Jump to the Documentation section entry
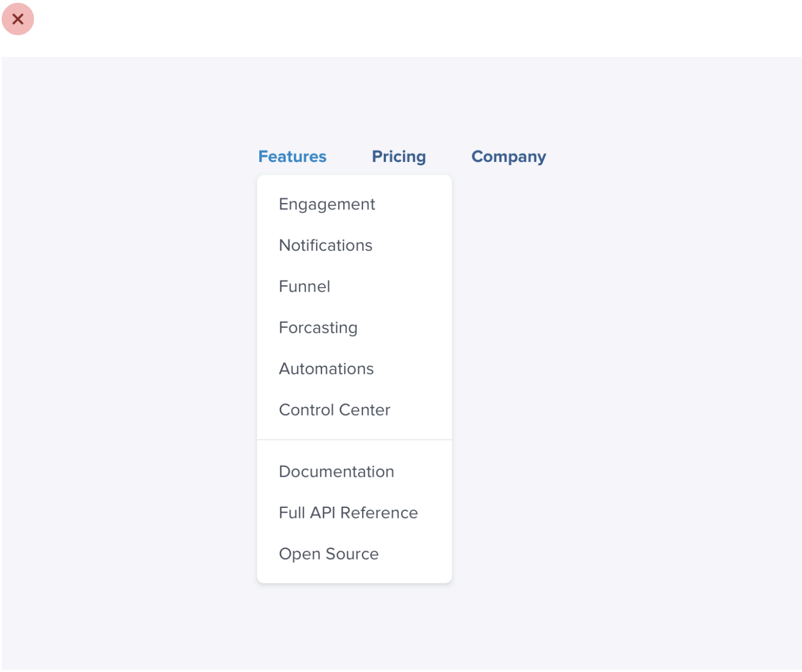Image resolution: width=802 pixels, height=672 pixels. click(x=336, y=472)
